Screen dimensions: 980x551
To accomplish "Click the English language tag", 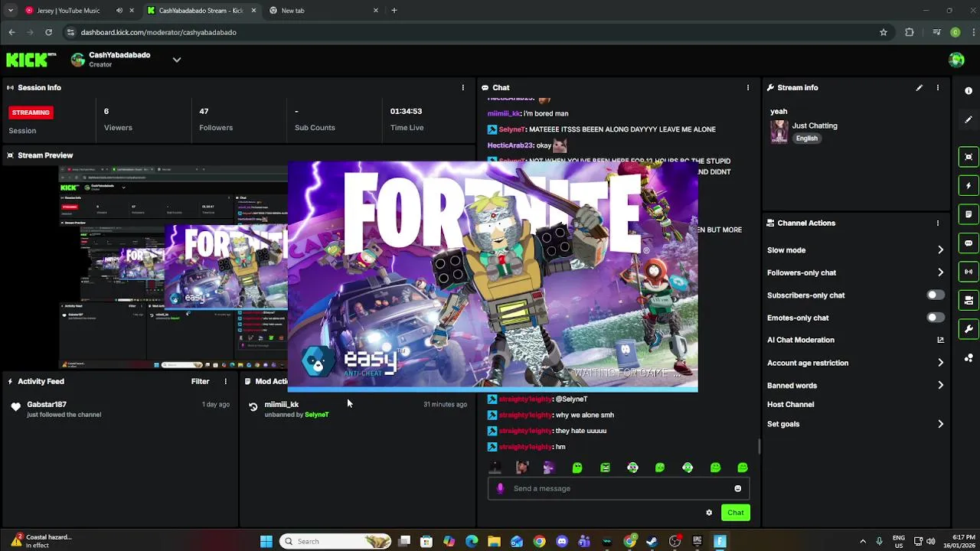I will [x=807, y=139].
